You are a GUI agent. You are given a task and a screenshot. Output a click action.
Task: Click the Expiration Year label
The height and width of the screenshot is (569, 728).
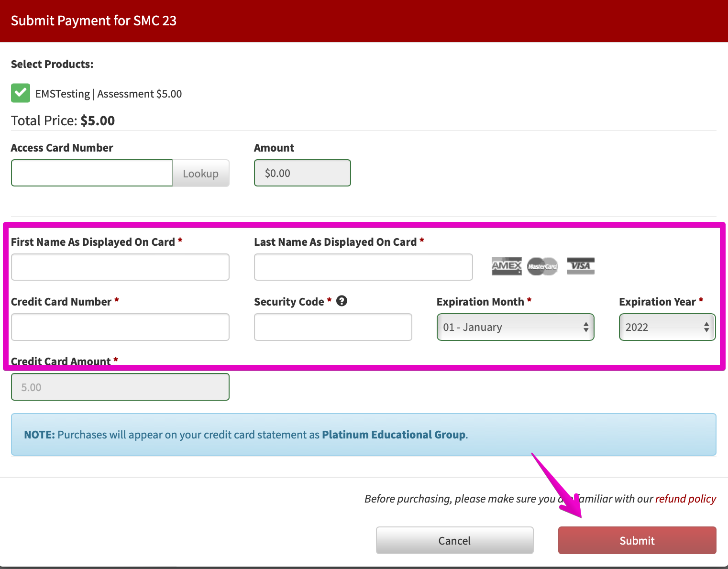(657, 302)
